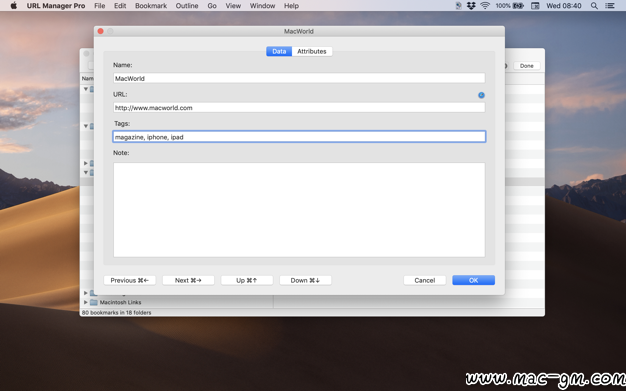Screen dimensions: 626x391
Task: Open the URL Manager Pro application menu
Action: (56, 6)
